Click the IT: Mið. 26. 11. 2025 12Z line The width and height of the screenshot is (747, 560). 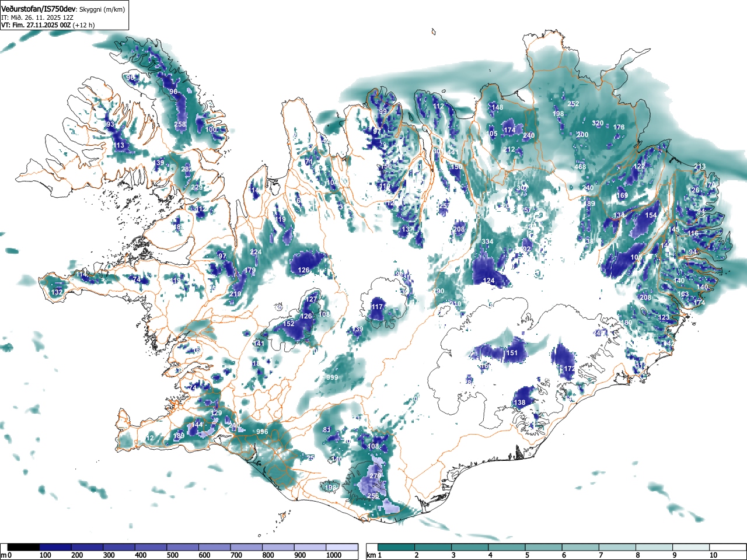pos(37,17)
